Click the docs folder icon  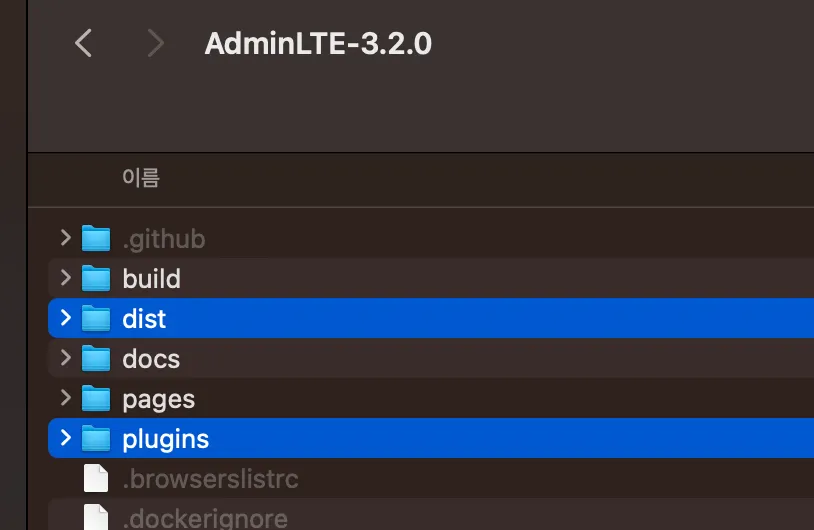96,358
